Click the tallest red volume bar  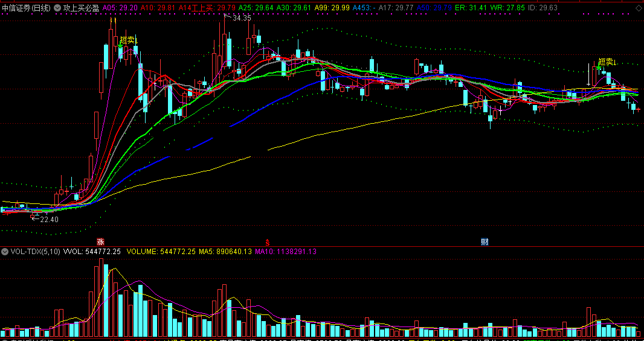pyautogui.click(x=101, y=298)
